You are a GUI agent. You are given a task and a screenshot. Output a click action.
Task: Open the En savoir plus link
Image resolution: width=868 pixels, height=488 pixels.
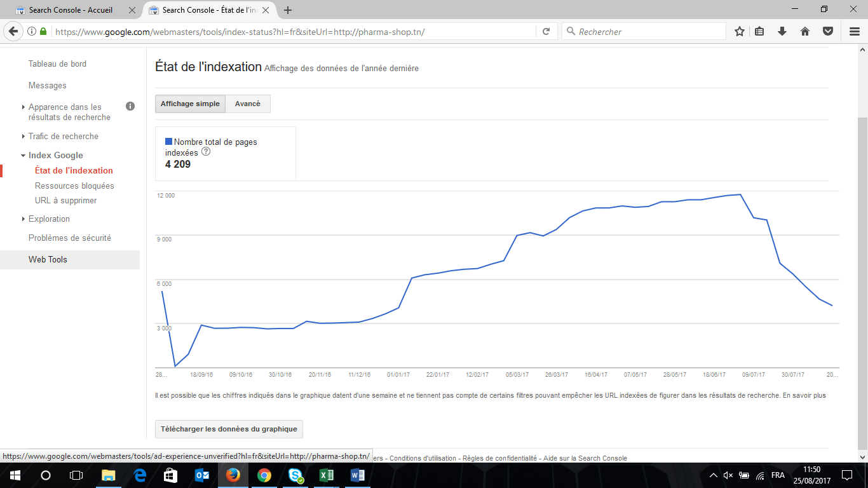804,395
